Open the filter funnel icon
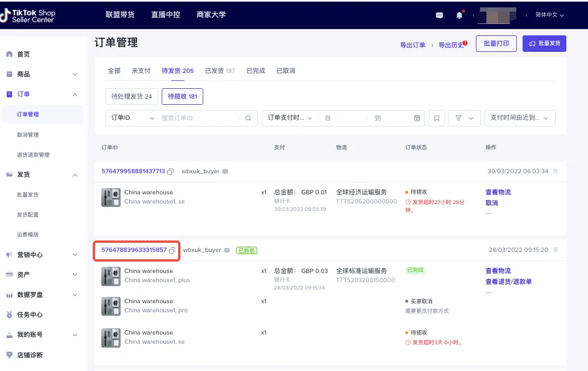 (463, 118)
